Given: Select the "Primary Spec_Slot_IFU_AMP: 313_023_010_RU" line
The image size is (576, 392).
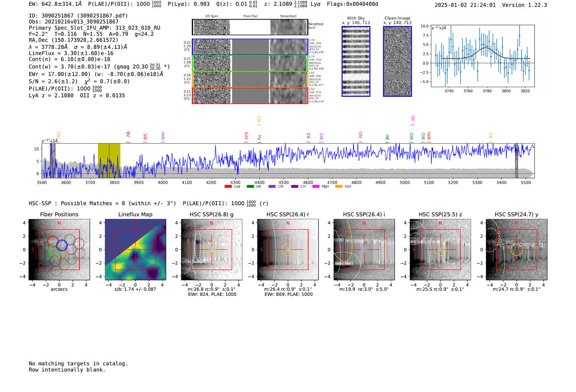Looking at the screenshot, I should (x=95, y=28).
